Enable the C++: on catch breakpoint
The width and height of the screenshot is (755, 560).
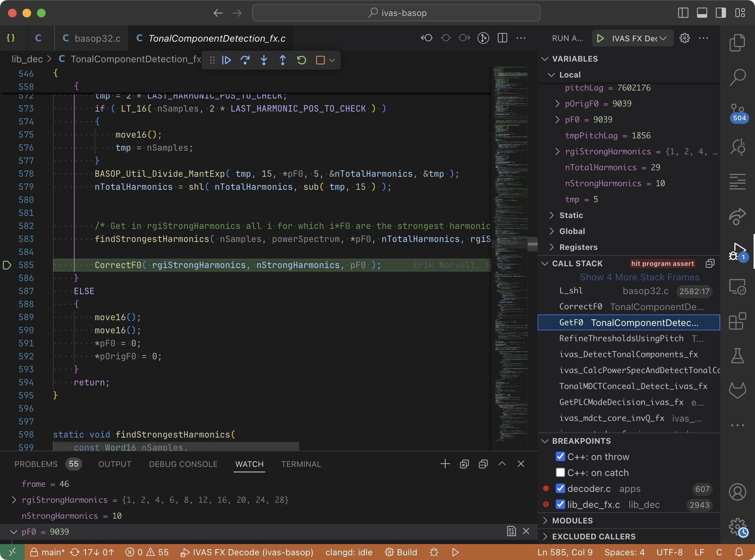click(560, 472)
